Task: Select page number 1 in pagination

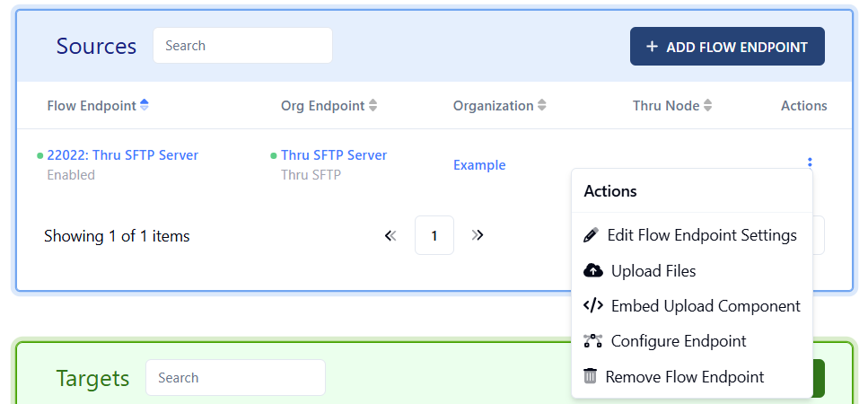Action: click(x=434, y=235)
